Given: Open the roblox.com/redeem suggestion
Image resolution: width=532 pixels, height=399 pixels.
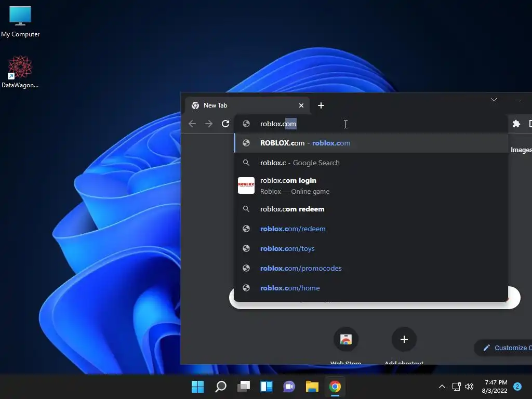Looking at the screenshot, I should click(371, 229).
